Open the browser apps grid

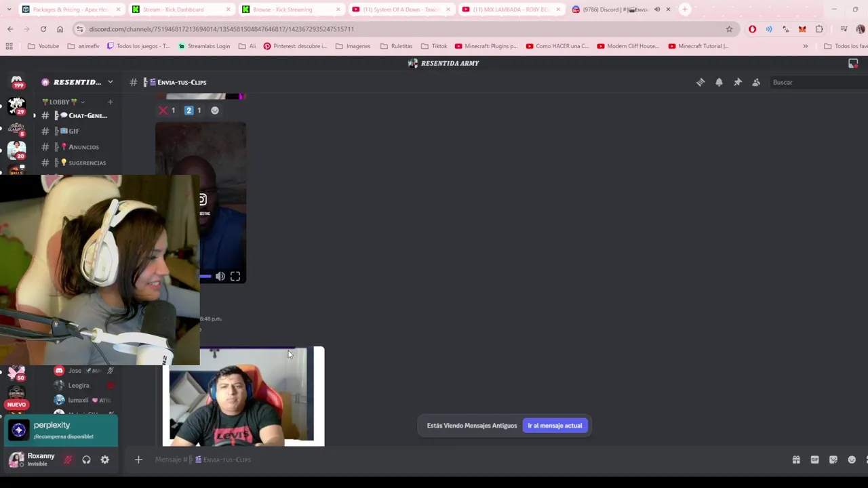point(9,46)
